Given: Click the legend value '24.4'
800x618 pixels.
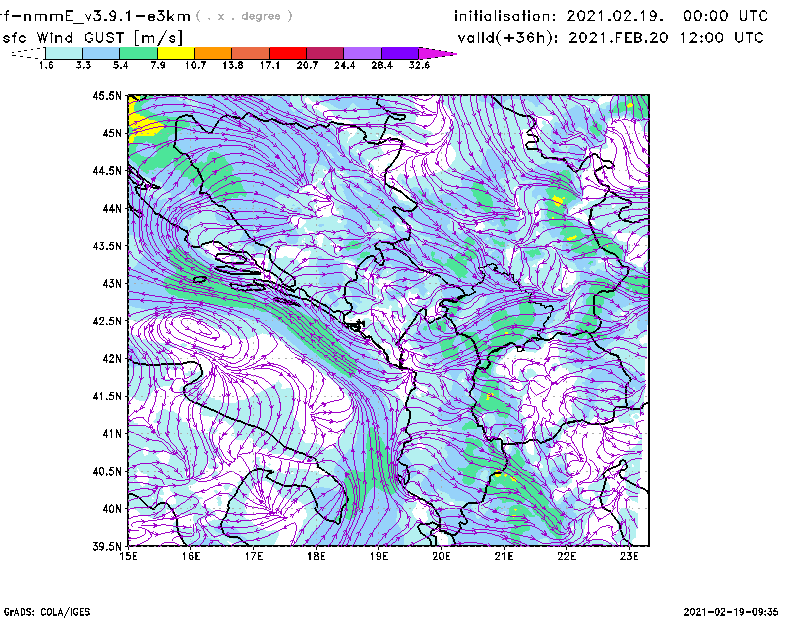Looking at the screenshot, I should tap(344, 65).
